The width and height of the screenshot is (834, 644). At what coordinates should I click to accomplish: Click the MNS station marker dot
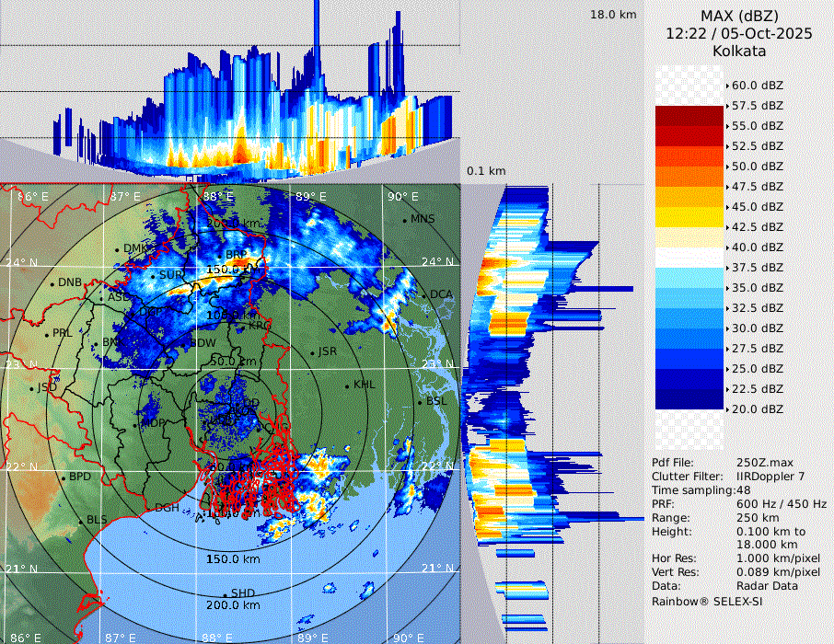tap(404, 220)
